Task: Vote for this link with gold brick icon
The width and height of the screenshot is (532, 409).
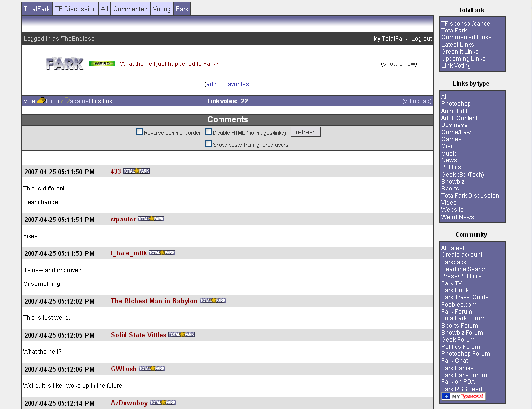Action: [41, 101]
